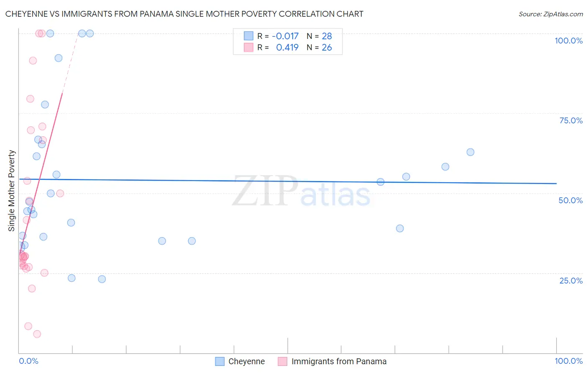The image size is (588, 373).
Task: Click the blue R = -0.017 legend box
Action: point(248,36)
